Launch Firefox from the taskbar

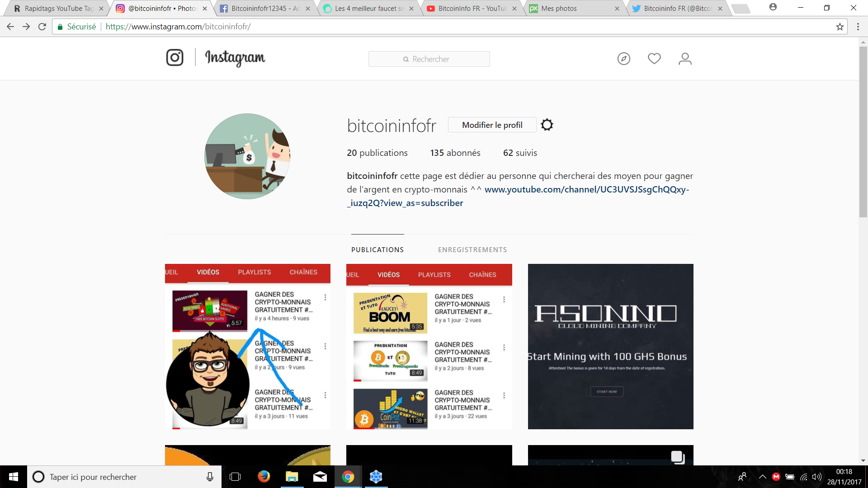(x=264, y=477)
